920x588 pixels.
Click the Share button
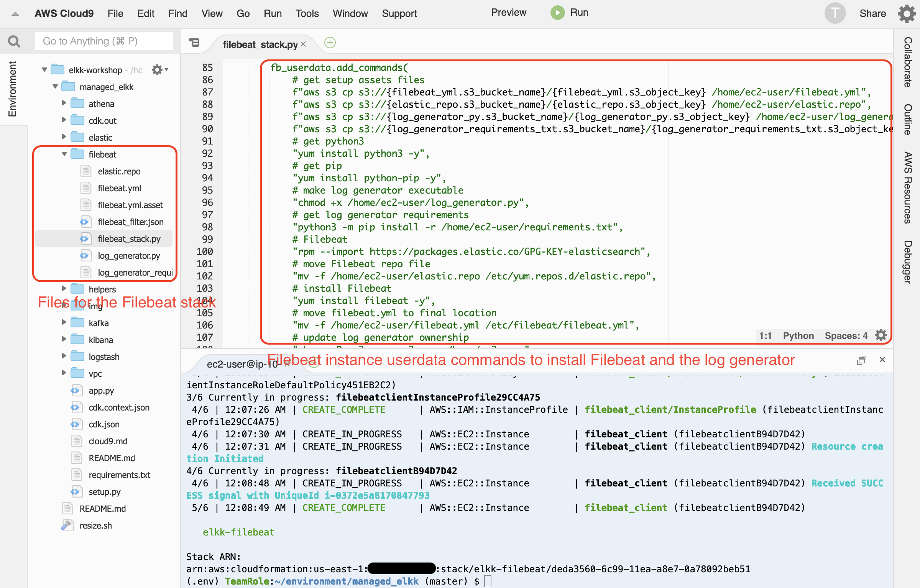click(872, 13)
